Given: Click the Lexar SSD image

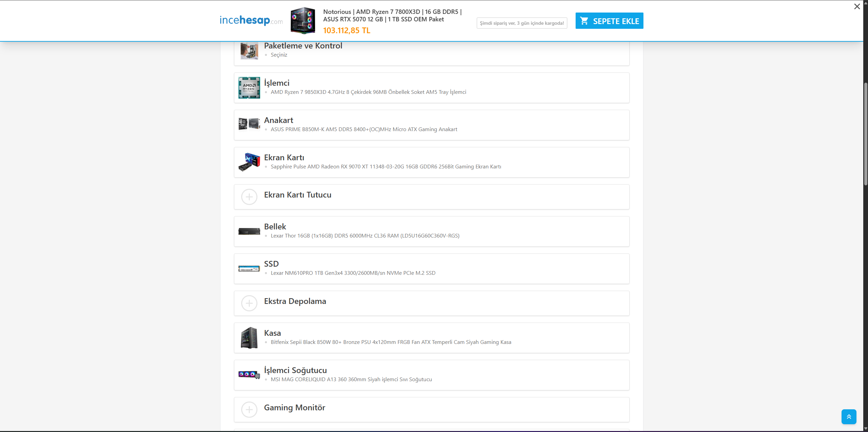Looking at the screenshot, I should (x=249, y=269).
